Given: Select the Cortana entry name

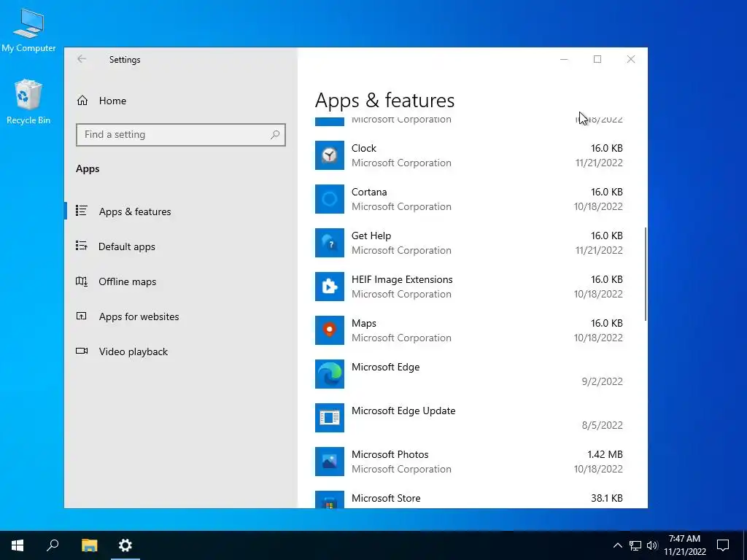Looking at the screenshot, I should (369, 192).
